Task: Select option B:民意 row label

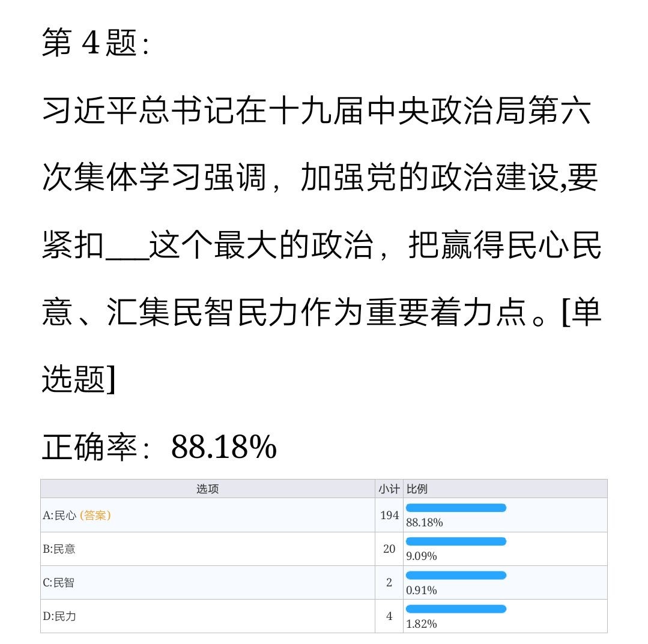Action: (x=59, y=549)
